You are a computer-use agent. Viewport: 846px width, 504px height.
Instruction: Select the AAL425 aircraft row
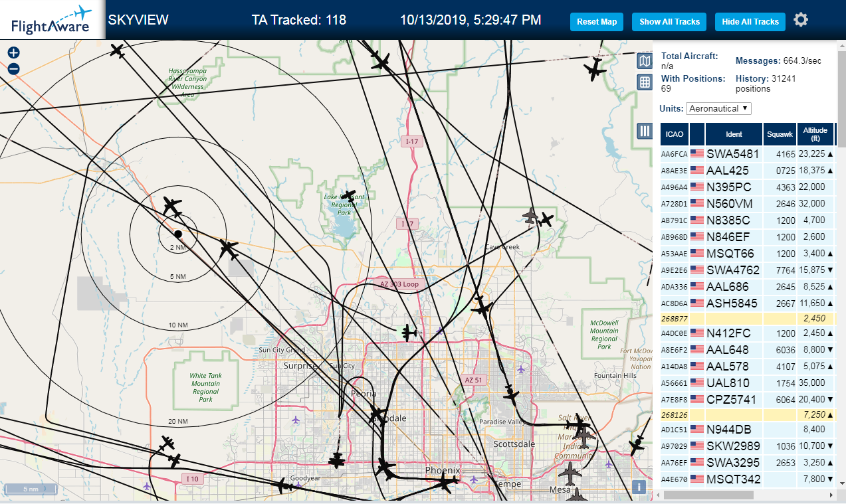pos(748,170)
